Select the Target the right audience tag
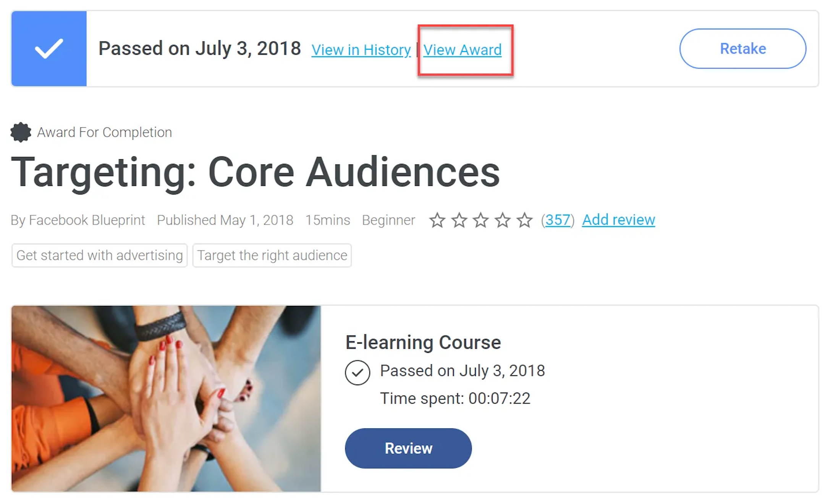Screen dimensions: 828x504 (272, 255)
